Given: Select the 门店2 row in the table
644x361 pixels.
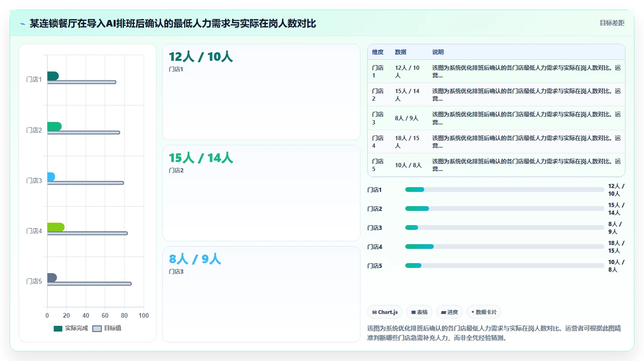Looking at the screenshot, I should [x=496, y=95].
